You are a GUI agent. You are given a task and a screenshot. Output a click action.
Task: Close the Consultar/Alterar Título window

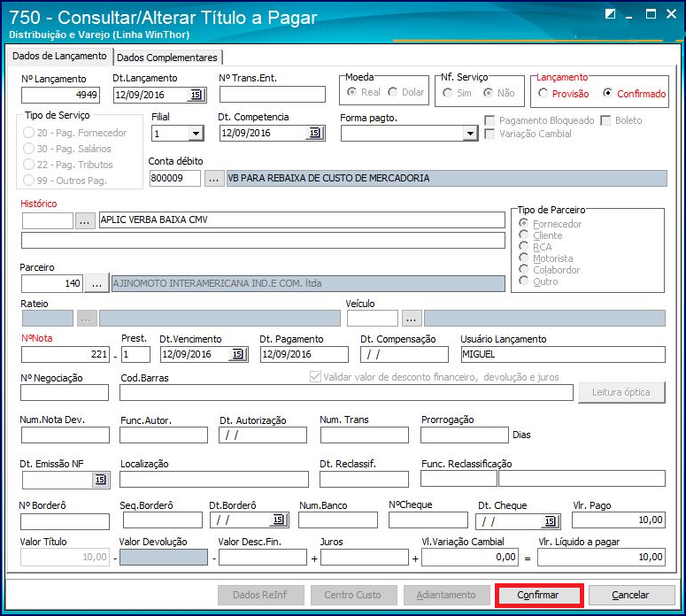point(671,14)
